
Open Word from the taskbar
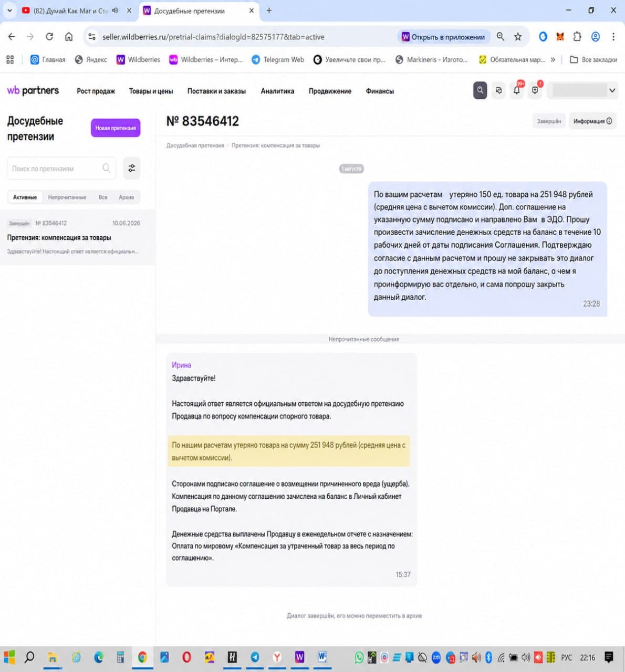pyautogui.click(x=322, y=657)
